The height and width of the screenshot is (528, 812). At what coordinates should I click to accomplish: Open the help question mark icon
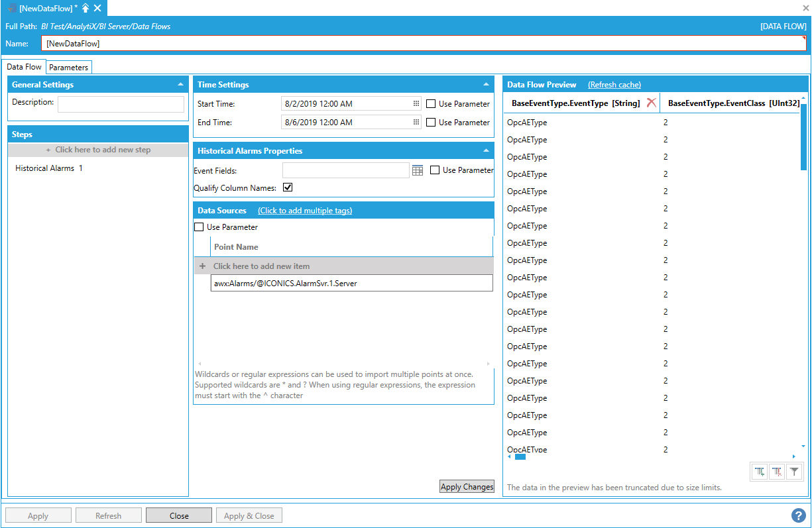pyautogui.click(x=798, y=515)
